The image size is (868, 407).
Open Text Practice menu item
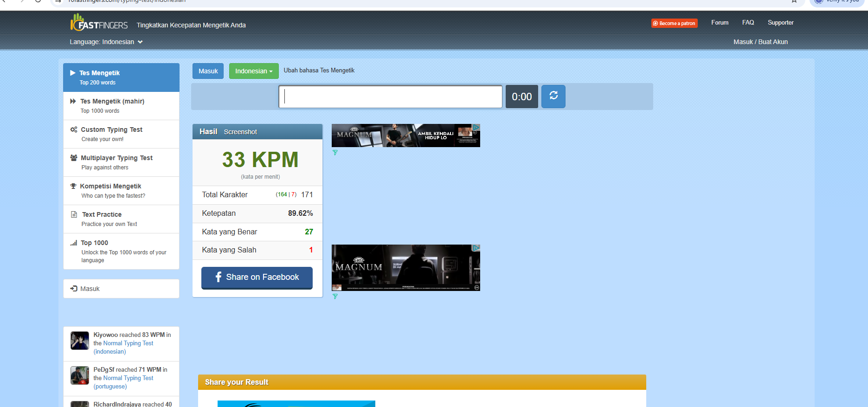pos(121,219)
